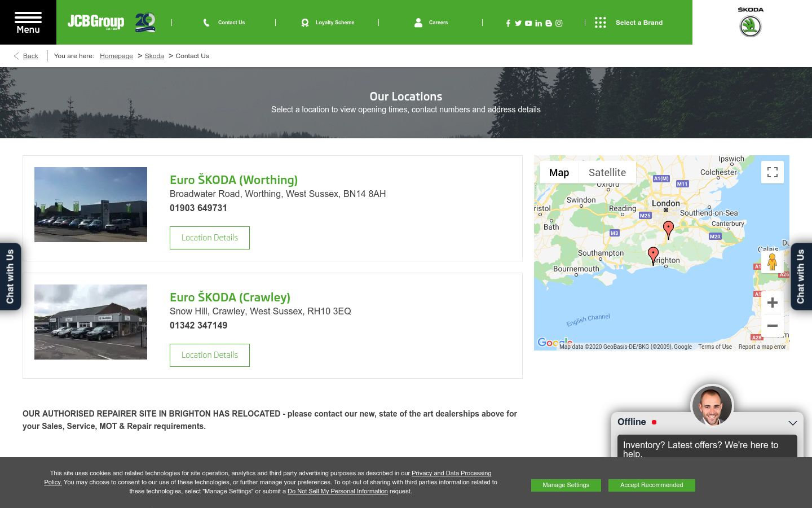The image size is (812, 508).
Task: Click Accept Recommended cookies button
Action: (x=652, y=485)
